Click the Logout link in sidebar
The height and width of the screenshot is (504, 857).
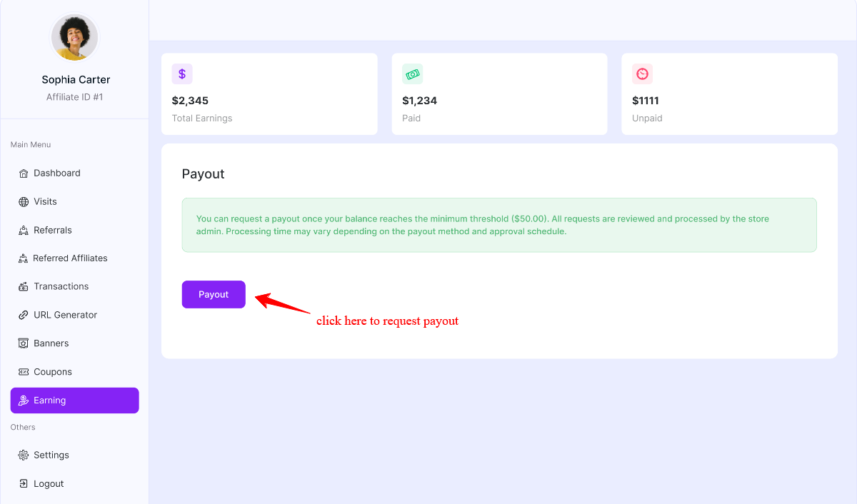click(49, 484)
